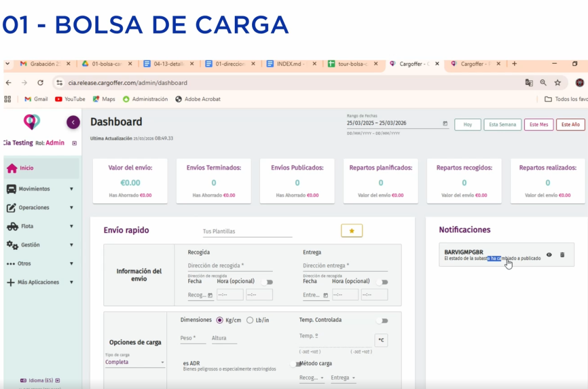The width and height of the screenshot is (588, 389).
Task: Click the Google Translate icon in address bar
Action: click(529, 83)
